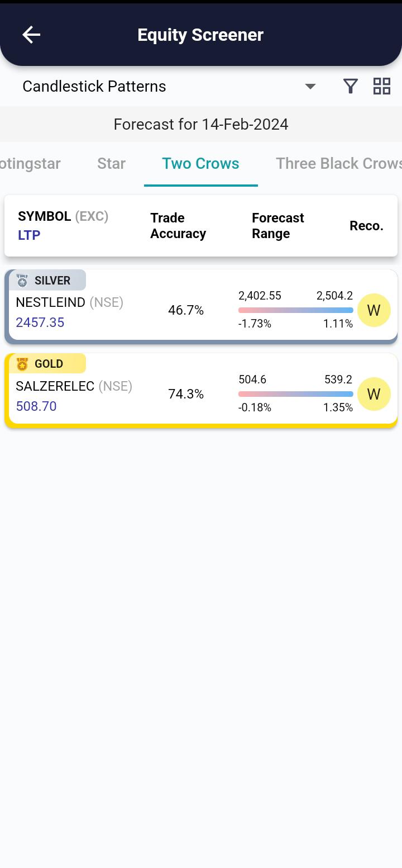Open the NESTLEIND stock name
Image resolution: width=402 pixels, height=868 pixels.
click(51, 302)
